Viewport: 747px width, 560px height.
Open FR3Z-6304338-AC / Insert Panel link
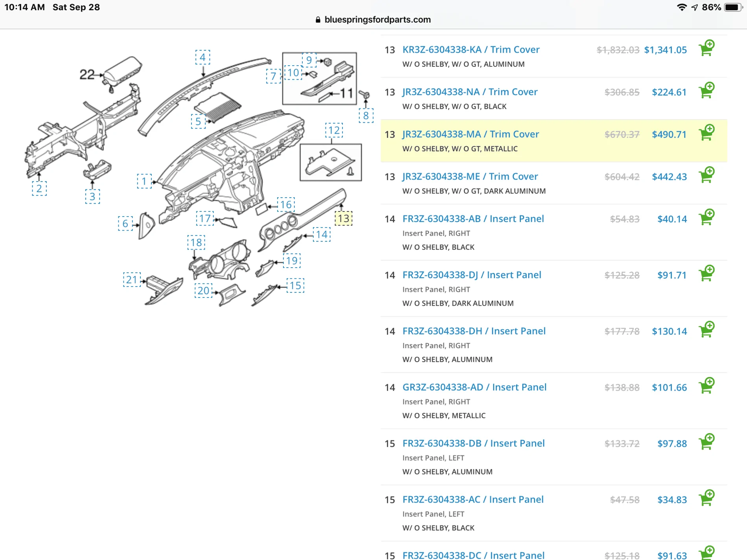point(473,500)
